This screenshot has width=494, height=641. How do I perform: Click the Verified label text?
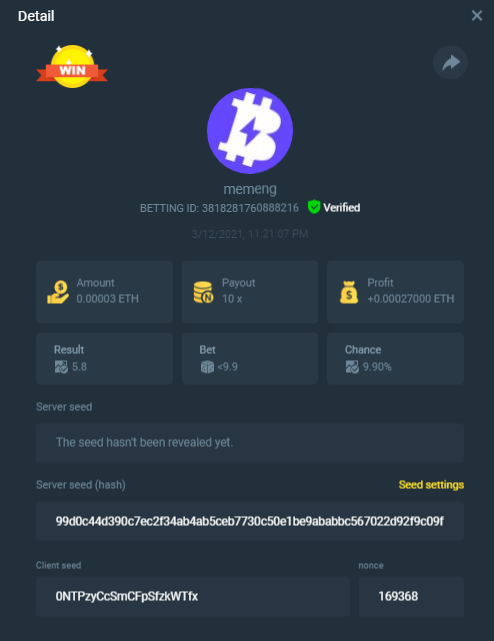coord(342,208)
